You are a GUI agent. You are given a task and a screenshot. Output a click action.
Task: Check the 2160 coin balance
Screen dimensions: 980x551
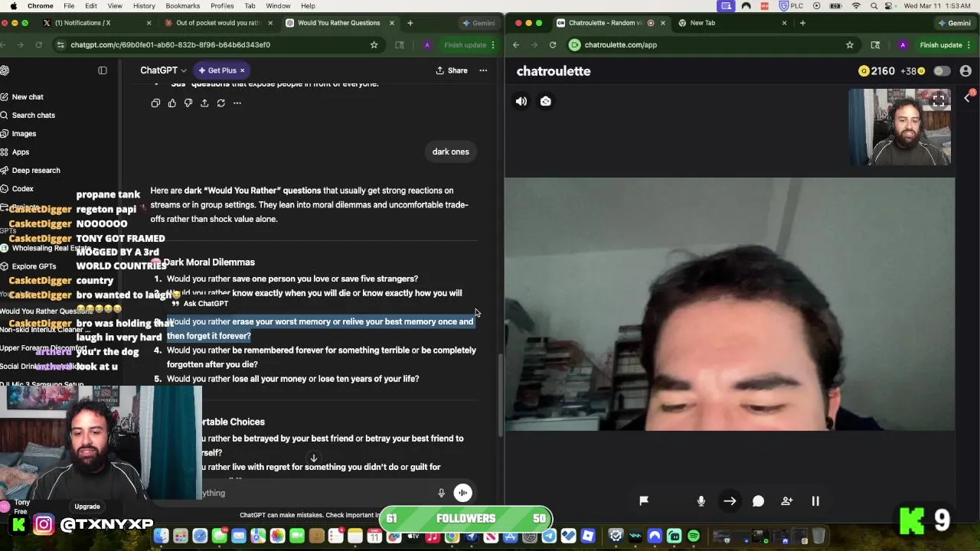[x=877, y=71]
